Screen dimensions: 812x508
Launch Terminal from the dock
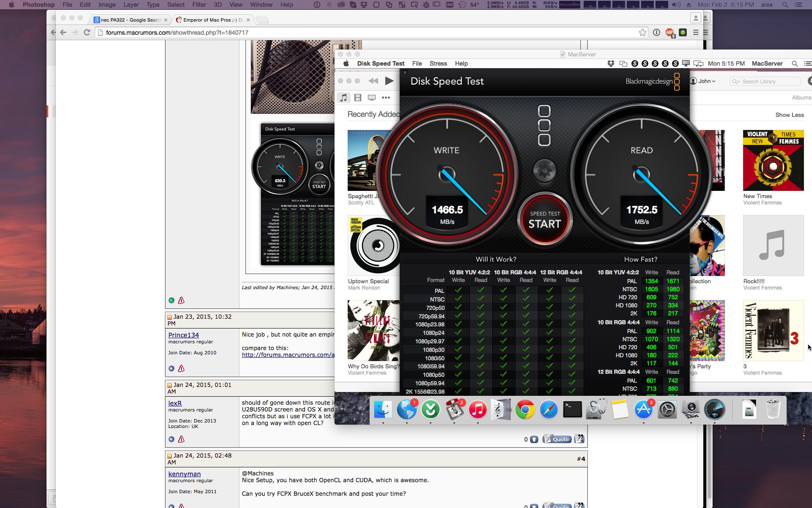[x=572, y=410]
